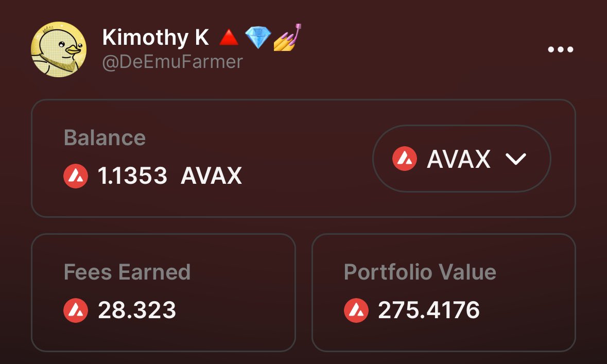Select the Balance heading label
607x364 pixels.
pos(105,138)
